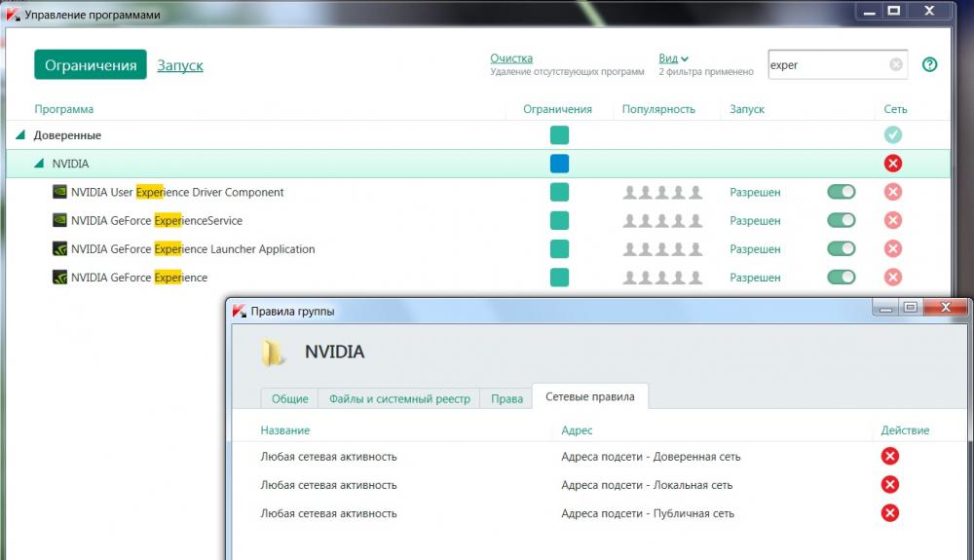Click the blue restriction swatch for NVIDIA group
This screenshot has height=560, width=974.
[x=559, y=164]
